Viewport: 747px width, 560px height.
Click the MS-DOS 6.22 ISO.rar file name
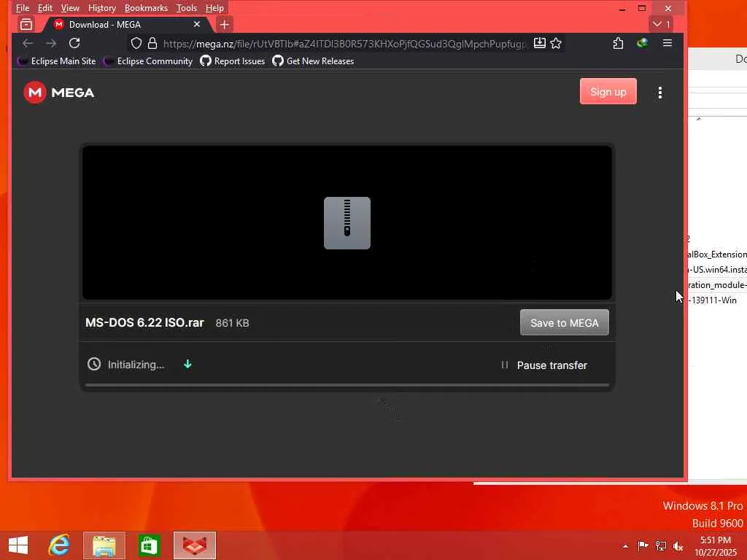pyautogui.click(x=144, y=323)
